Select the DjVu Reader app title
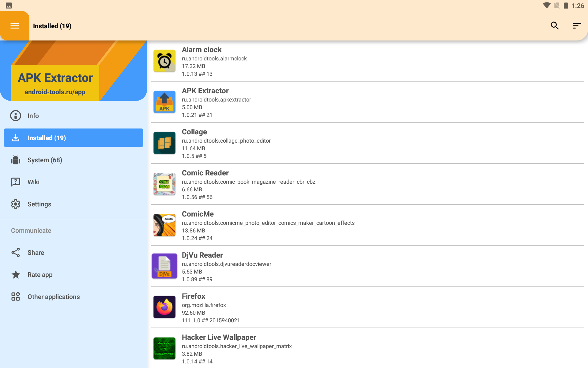The width and height of the screenshot is (588, 368). (x=202, y=255)
